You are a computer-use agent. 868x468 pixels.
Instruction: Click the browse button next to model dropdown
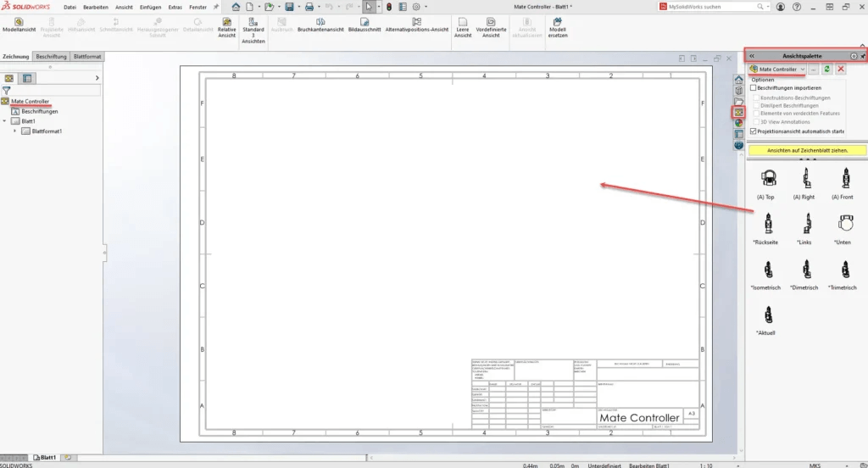coord(814,69)
